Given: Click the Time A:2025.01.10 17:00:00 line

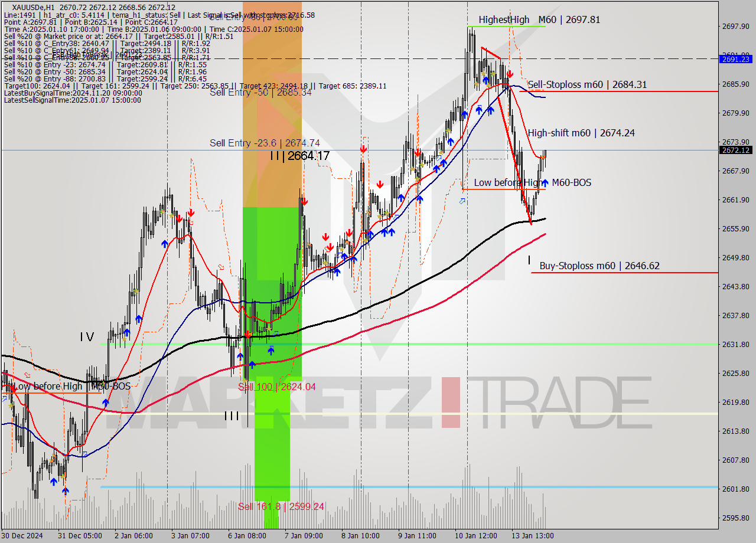Looking at the screenshot, I should coord(154,29).
